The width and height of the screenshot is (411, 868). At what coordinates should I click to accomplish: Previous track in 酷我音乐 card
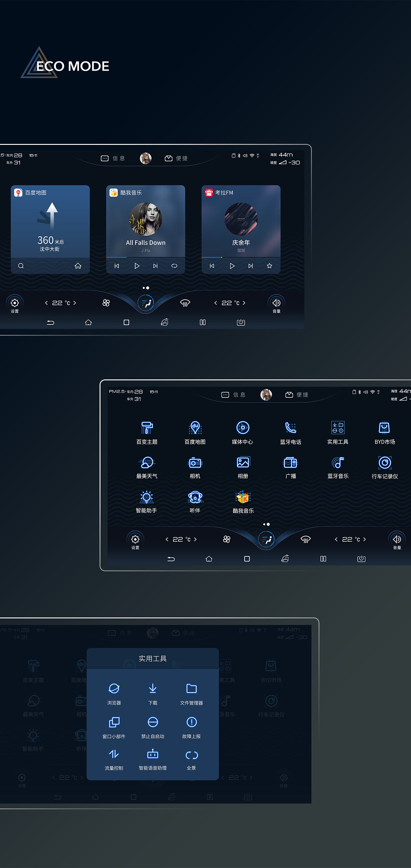117,266
